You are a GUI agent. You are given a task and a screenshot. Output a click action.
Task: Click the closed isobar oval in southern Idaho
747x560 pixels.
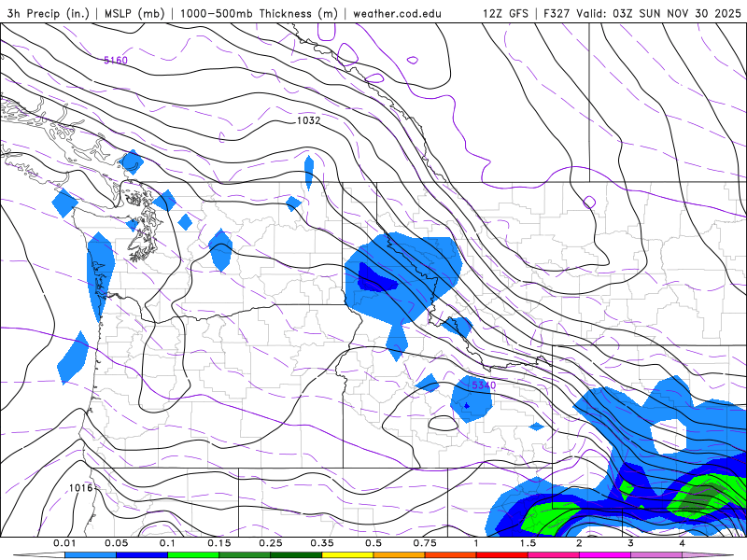click(x=443, y=424)
